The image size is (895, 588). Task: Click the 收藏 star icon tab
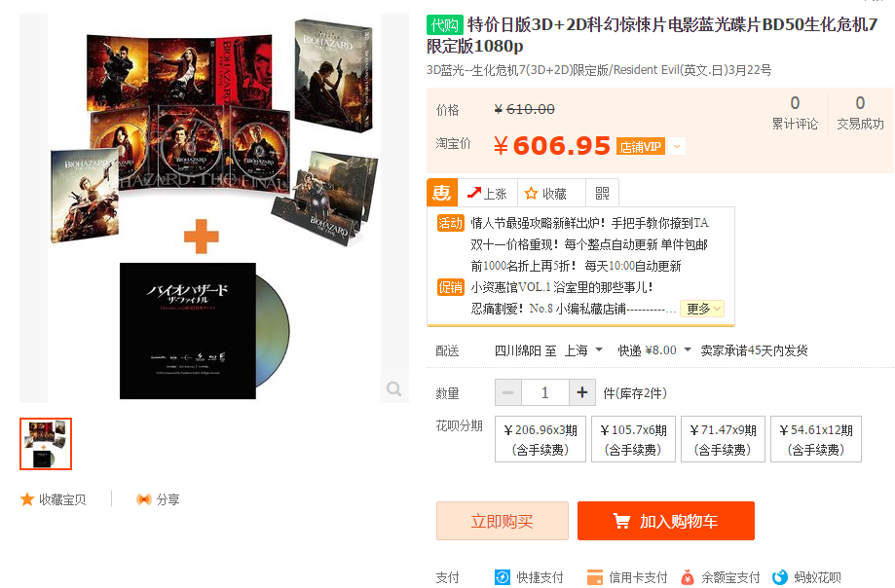click(x=531, y=194)
